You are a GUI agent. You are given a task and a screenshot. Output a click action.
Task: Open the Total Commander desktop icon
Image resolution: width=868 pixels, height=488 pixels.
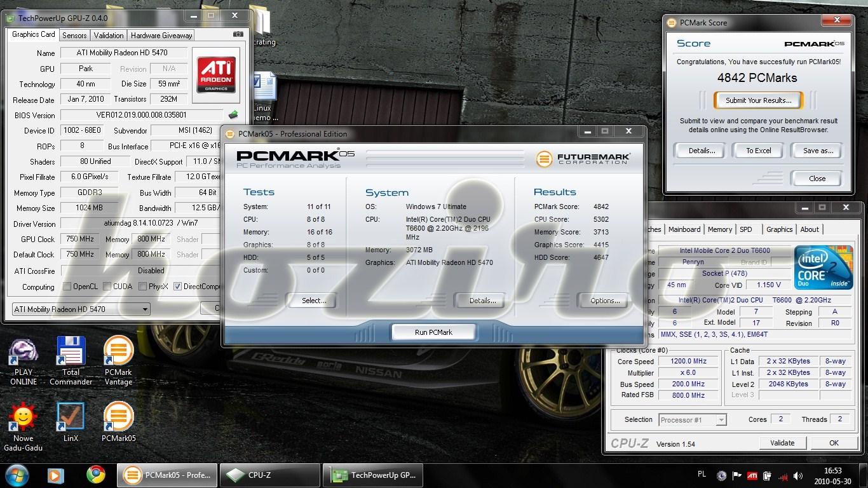[x=71, y=360]
